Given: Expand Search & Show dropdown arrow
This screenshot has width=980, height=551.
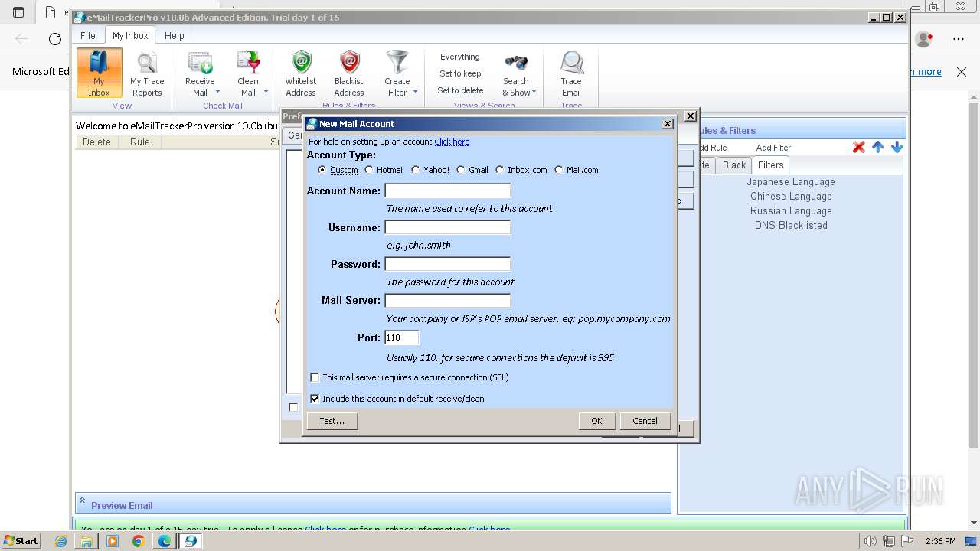Looking at the screenshot, I should (x=534, y=92).
